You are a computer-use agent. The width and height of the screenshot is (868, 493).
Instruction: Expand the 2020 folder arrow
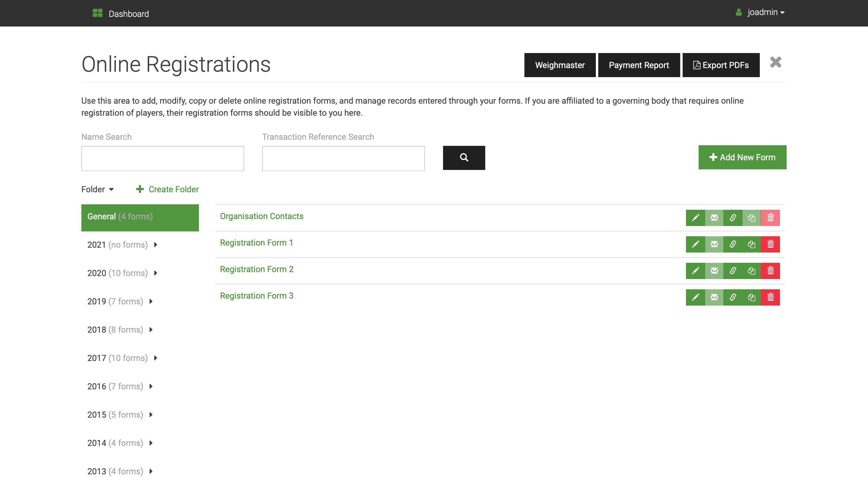pyautogui.click(x=156, y=273)
